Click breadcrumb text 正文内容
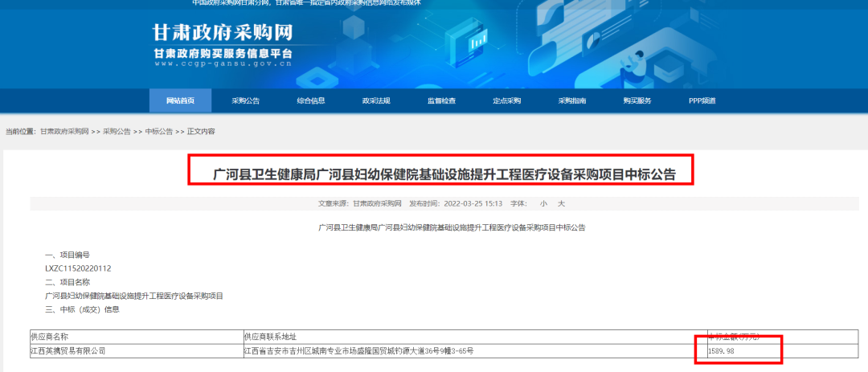 [201, 132]
